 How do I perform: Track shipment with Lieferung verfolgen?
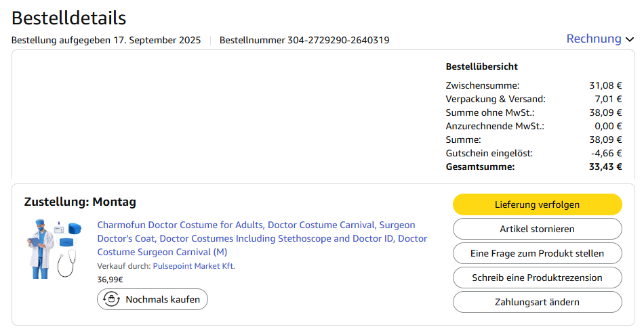(x=537, y=204)
